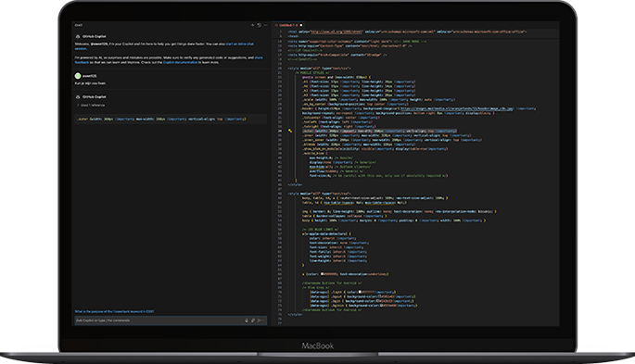Click the Copilot icon beside the code reply
This screenshot has width=635, height=364.
pos(78,97)
